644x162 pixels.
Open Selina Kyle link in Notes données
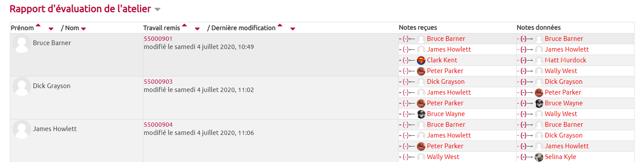click(x=561, y=157)
